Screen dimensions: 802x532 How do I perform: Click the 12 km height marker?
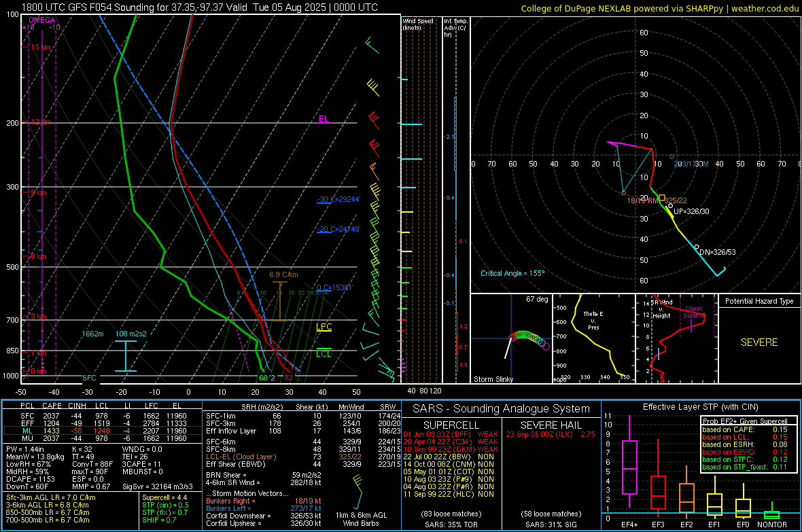click(x=40, y=122)
